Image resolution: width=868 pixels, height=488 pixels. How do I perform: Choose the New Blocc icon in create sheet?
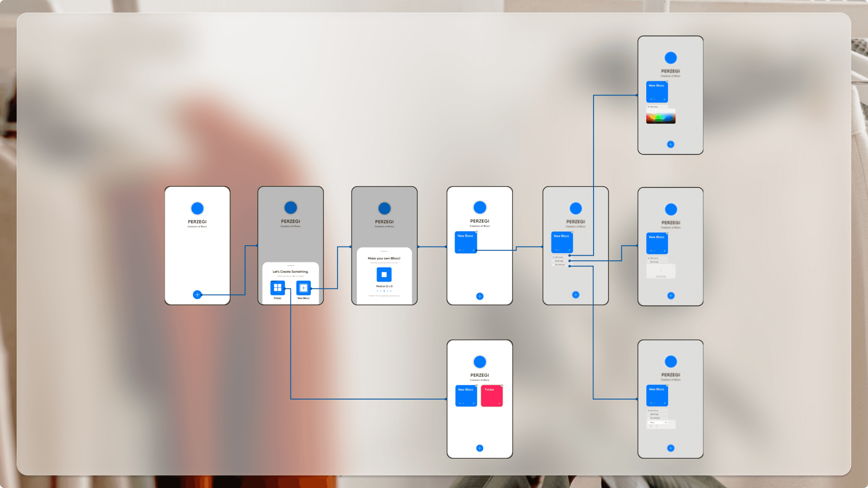[303, 288]
